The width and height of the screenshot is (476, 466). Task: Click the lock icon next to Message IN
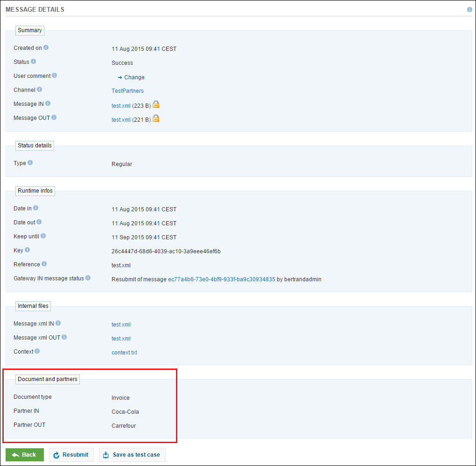(x=156, y=104)
